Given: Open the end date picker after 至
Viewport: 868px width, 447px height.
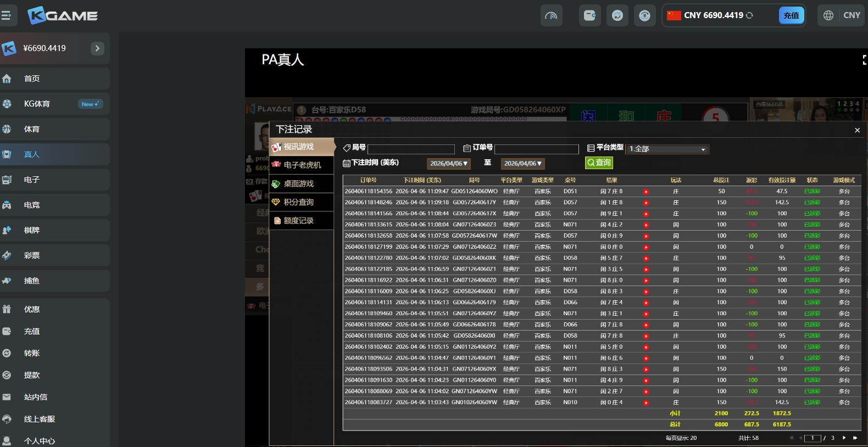Looking at the screenshot, I should [522, 164].
